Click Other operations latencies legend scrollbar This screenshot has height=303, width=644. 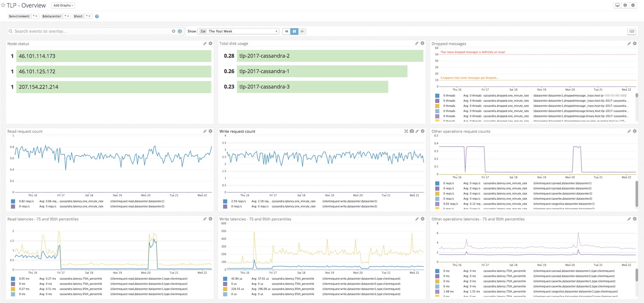637,275
